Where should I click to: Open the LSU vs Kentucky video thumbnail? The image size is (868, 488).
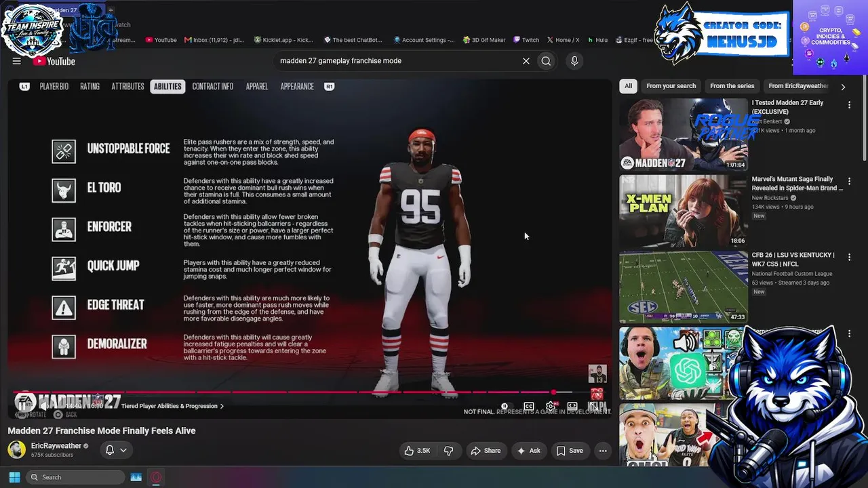point(683,287)
